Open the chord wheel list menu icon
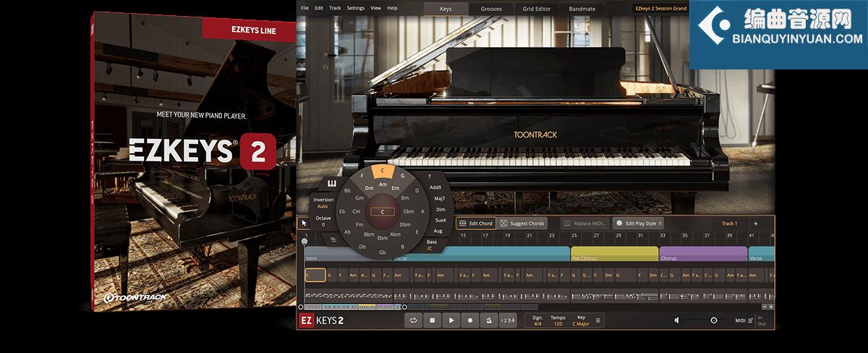Image resolution: width=868 pixels, height=353 pixels. pyautogui.click(x=333, y=239)
